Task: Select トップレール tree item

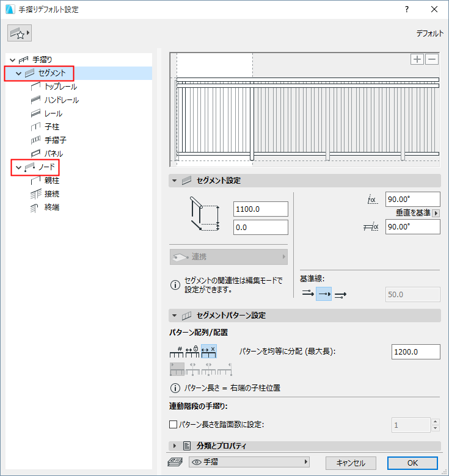Action: 60,87
